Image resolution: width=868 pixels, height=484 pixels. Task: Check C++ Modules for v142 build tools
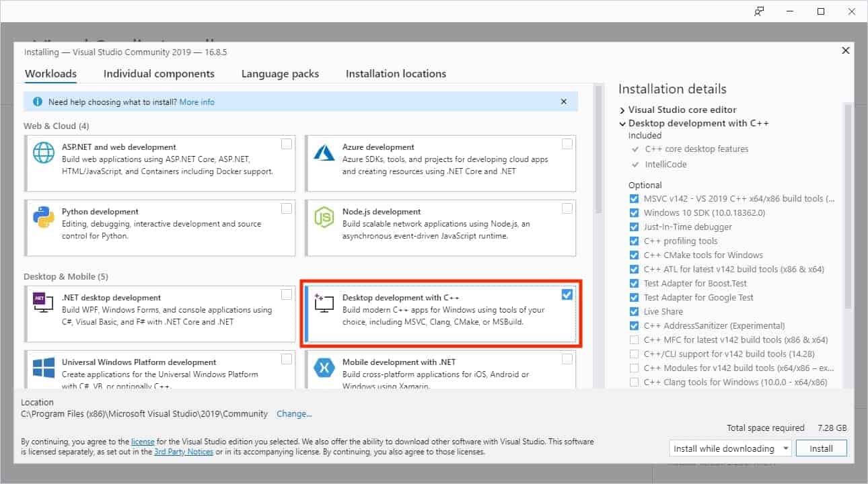(x=634, y=368)
